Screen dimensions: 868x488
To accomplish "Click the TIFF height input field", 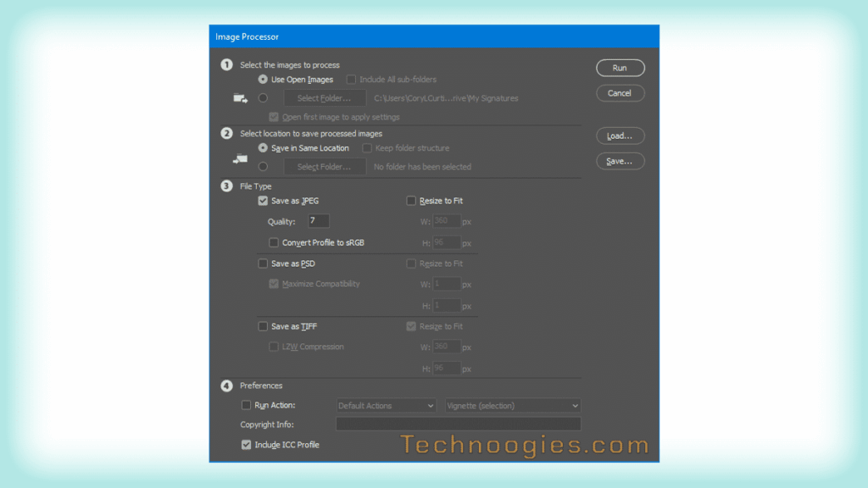I will click(x=446, y=368).
